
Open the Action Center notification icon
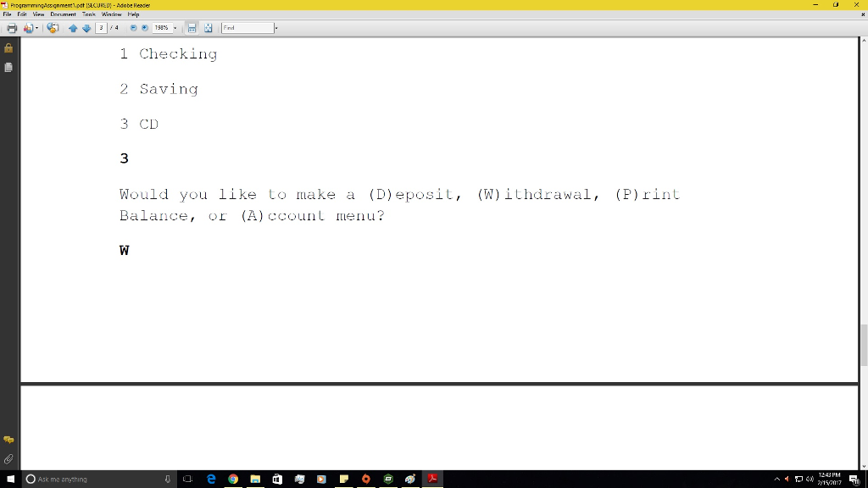pos(855,479)
